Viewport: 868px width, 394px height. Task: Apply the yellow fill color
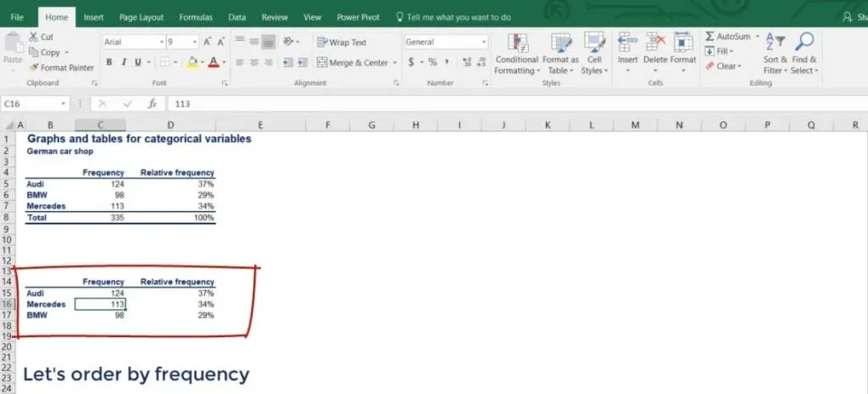(192, 62)
